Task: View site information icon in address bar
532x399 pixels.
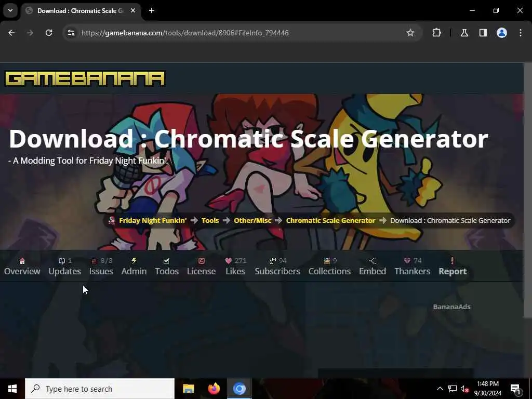Action: pos(71,33)
